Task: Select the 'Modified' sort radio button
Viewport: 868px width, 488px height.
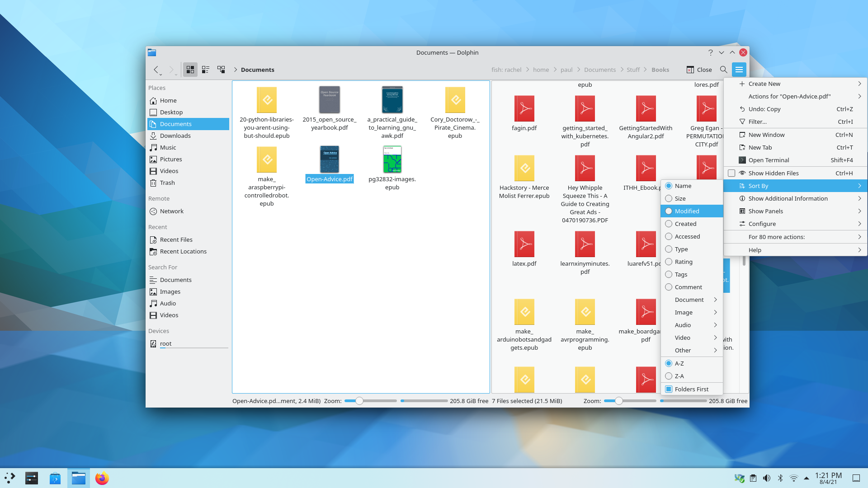Action: (668, 211)
